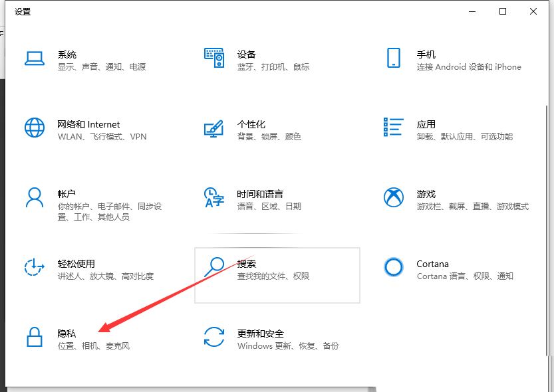Click the phone icon for 手机
This screenshot has height=392, width=554.
coord(393,58)
